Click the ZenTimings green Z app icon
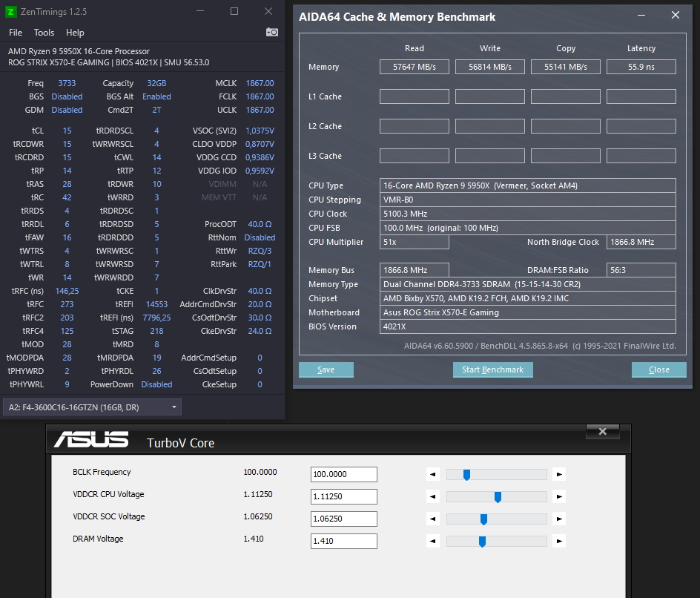Viewport: 700px width, 598px height. point(10,12)
